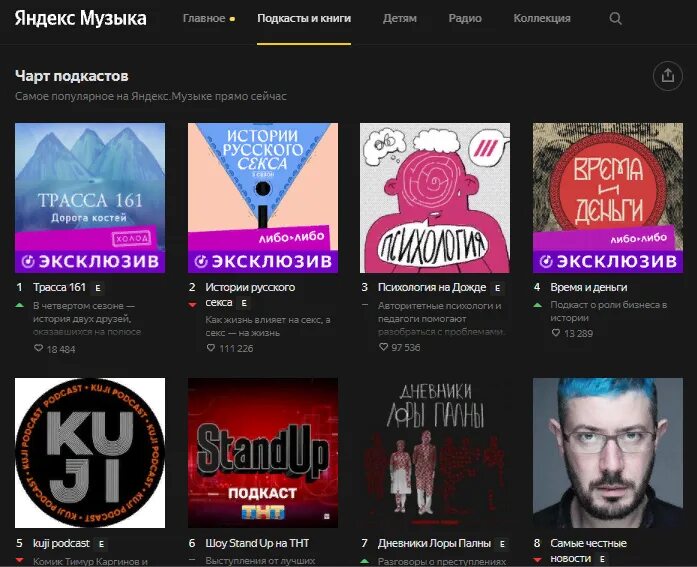This screenshot has width=697, height=567.
Task: Open the search magnifier icon
Action: pyautogui.click(x=615, y=18)
